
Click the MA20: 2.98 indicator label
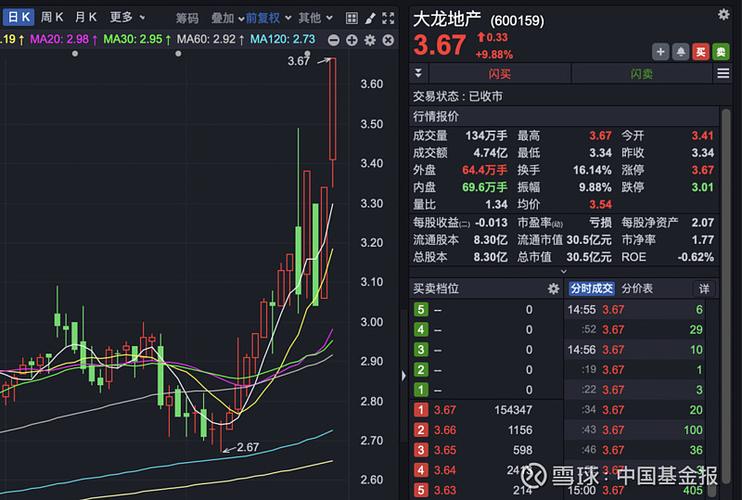pyautogui.click(x=63, y=39)
